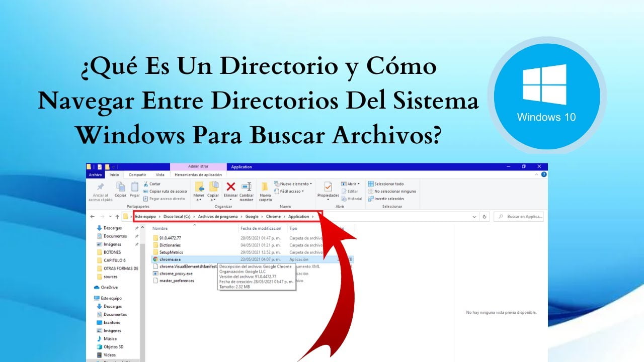This screenshot has width=644, height=362.
Task: Click No seleccionar ninguno
Action: click(392, 191)
